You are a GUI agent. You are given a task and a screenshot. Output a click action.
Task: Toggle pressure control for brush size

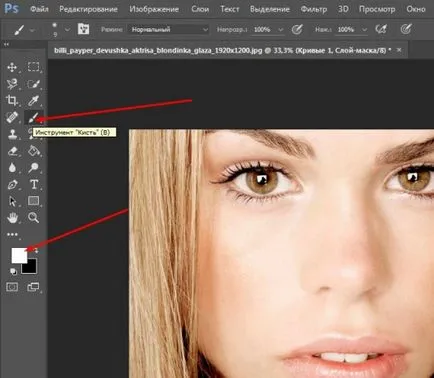[406, 29]
